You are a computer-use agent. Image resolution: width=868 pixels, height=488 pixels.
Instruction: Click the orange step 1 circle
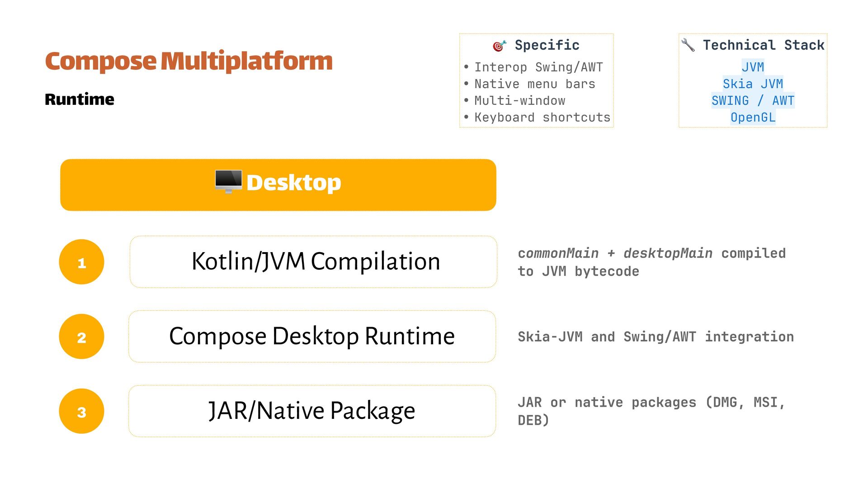pos(81,262)
